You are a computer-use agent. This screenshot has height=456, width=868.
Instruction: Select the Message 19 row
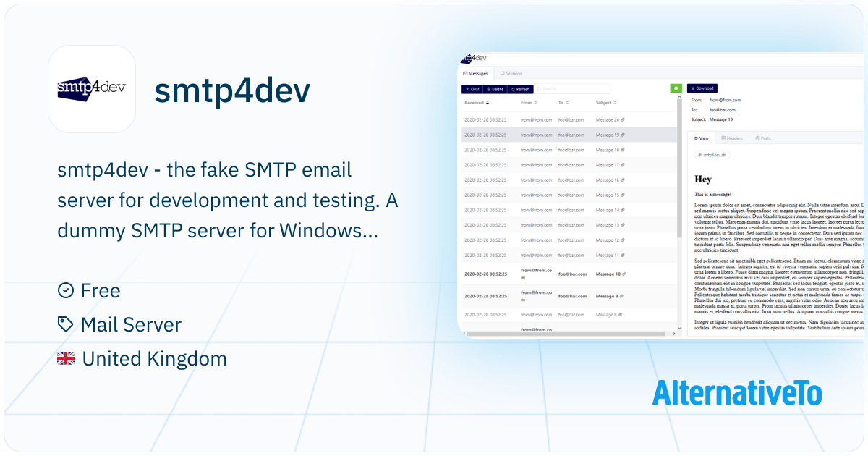tap(570, 135)
